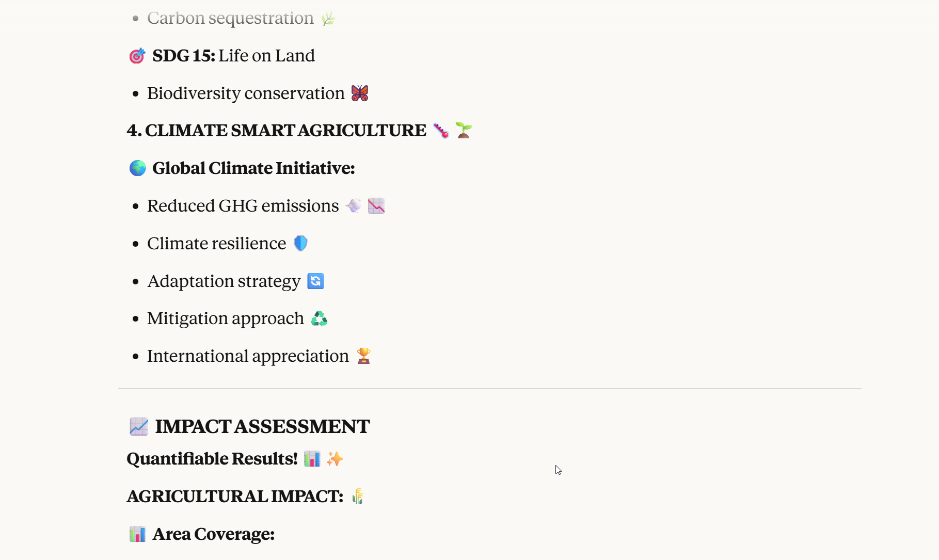This screenshot has width=939, height=560.
Task: Click the SDG 15: Life on Land text
Action: click(233, 56)
